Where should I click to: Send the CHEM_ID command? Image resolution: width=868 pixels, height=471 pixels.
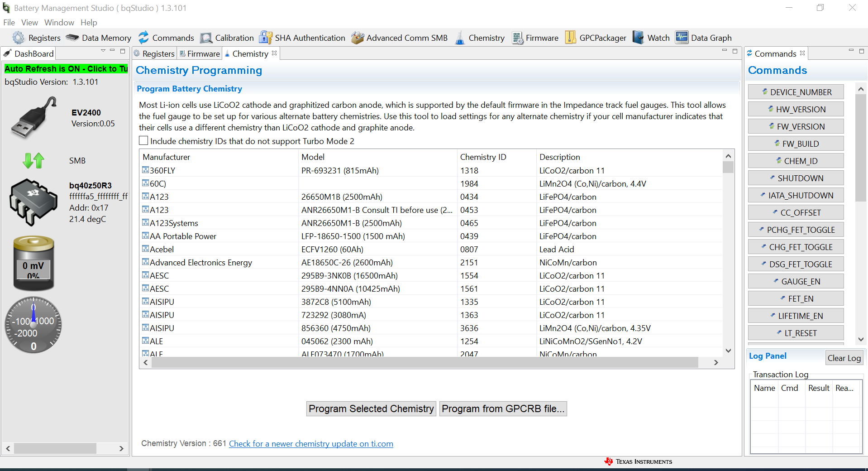pos(796,161)
